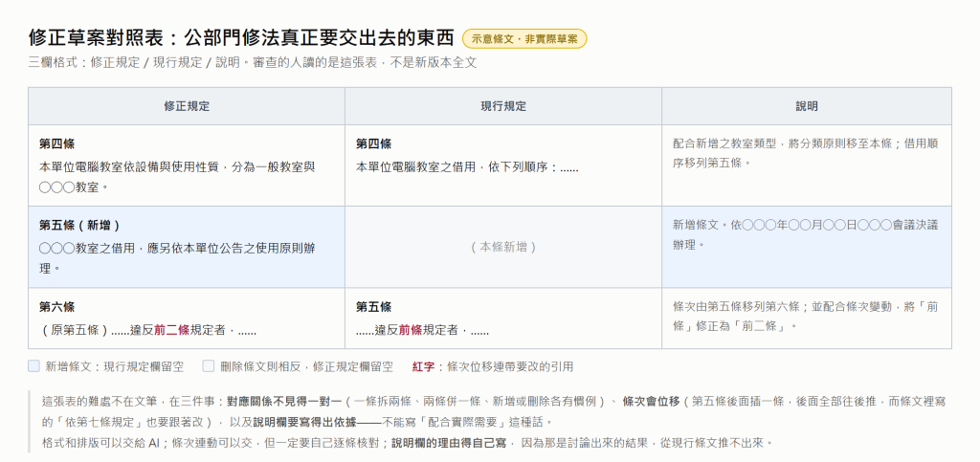Click the 現行規定 column header
Screen dimensions: 980x462
click(x=503, y=106)
